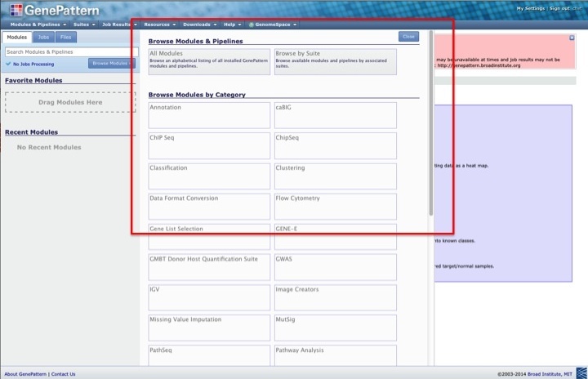588x379 pixels.
Task: Switch to the Modules tab
Action: pos(17,37)
